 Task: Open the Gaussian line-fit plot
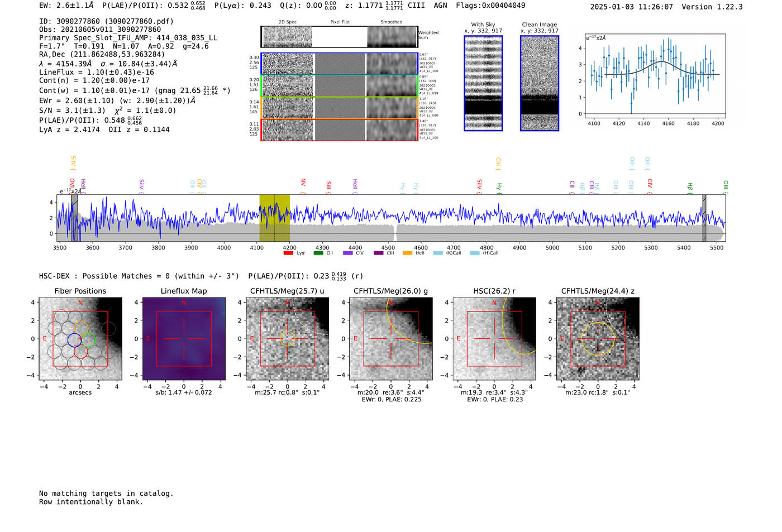pyautogui.click(x=655, y=76)
